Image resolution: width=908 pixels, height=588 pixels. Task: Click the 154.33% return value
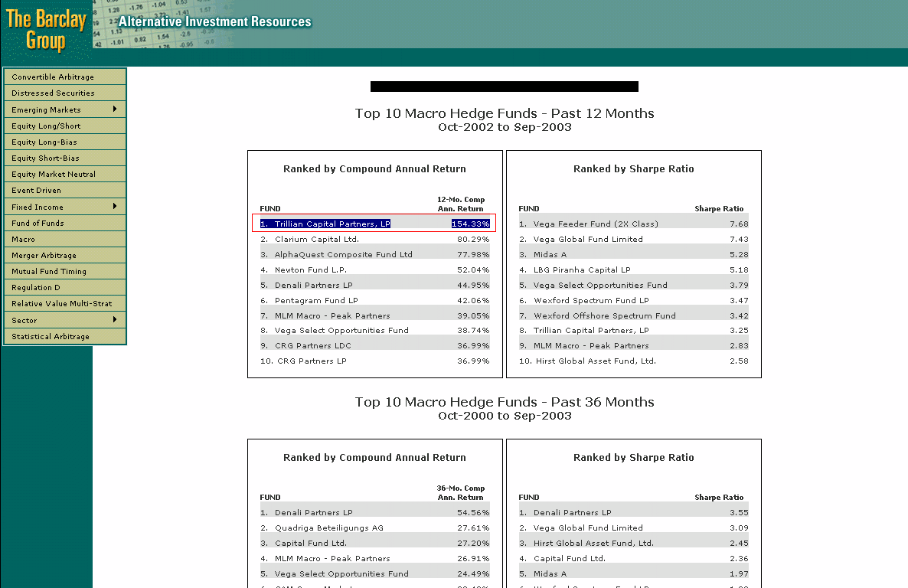coord(470,224)
